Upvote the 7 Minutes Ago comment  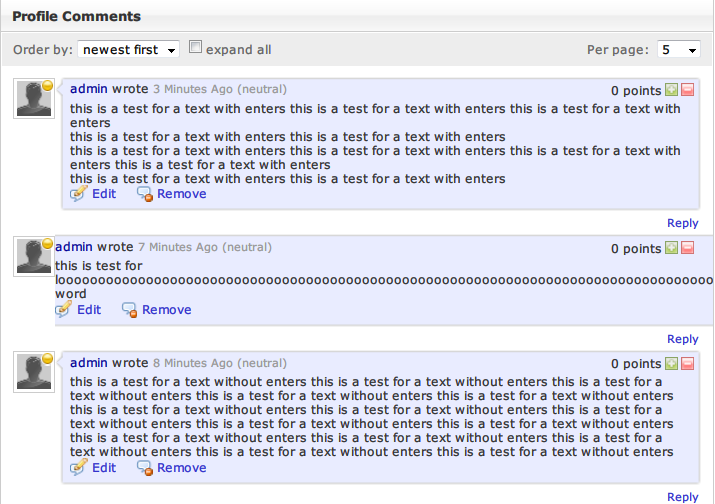[x=672, y=248]
